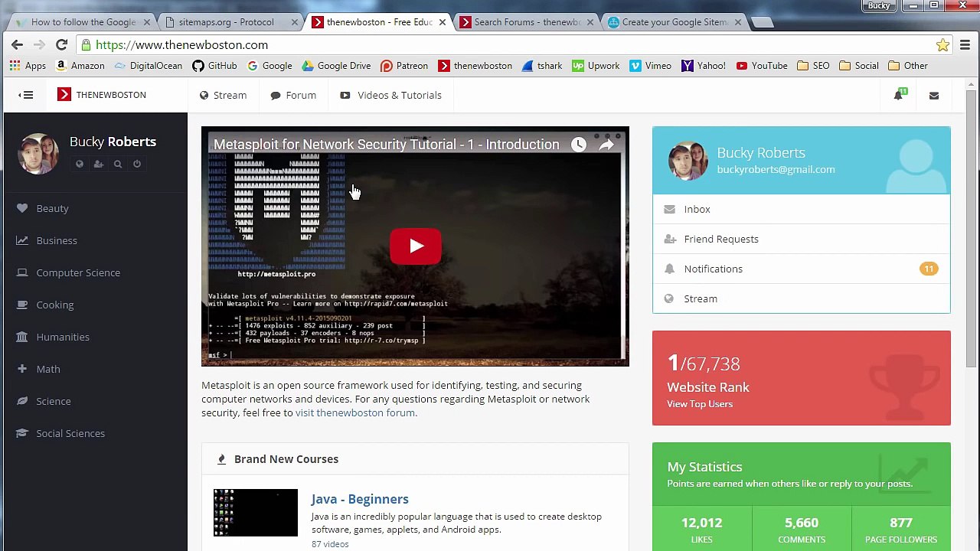Click the 87 videos link
This screenshot has height=551, width=980.
pyautogui.click(x=330, y=544)
